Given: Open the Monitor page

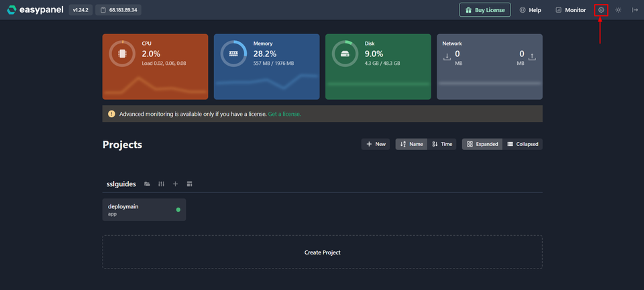Looking at the screenshot, I should (x=570, y=10).
